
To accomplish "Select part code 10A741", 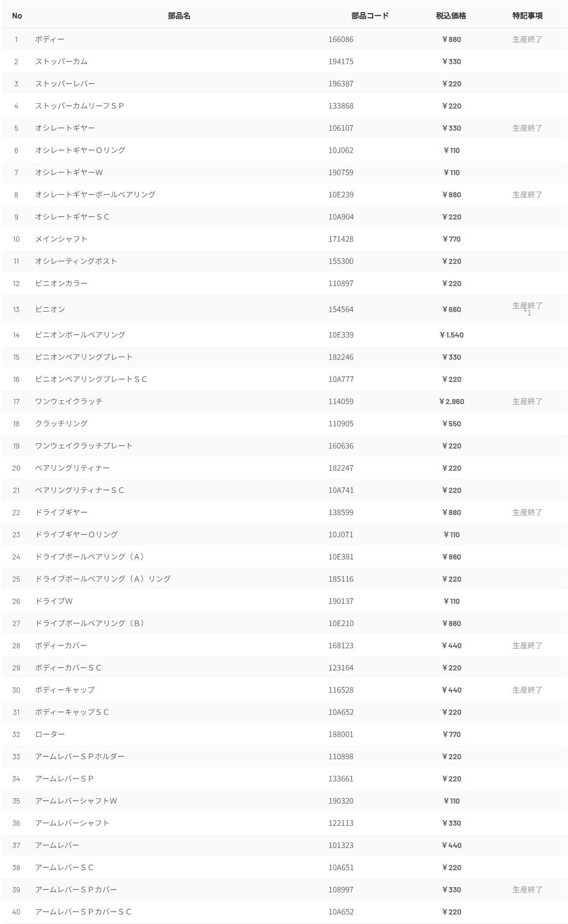I will pos(341,490).
